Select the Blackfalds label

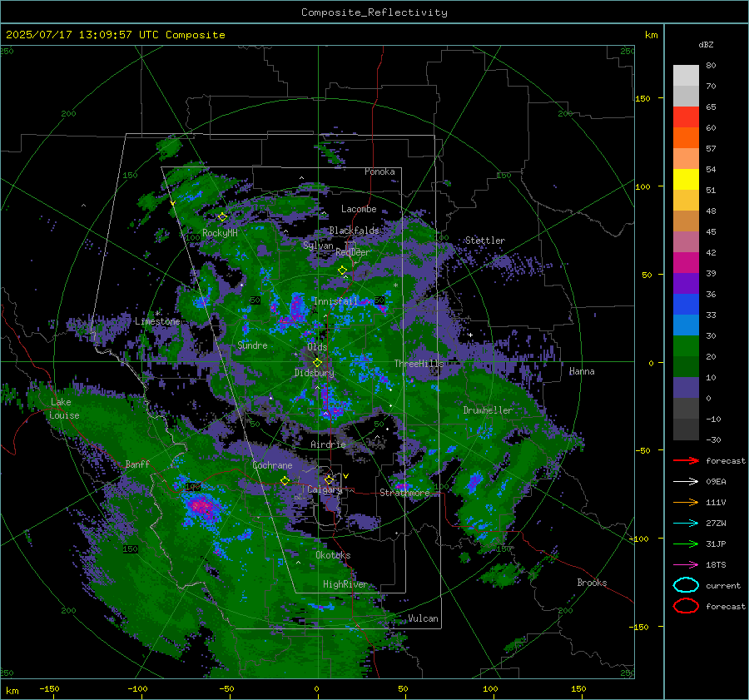354,231
